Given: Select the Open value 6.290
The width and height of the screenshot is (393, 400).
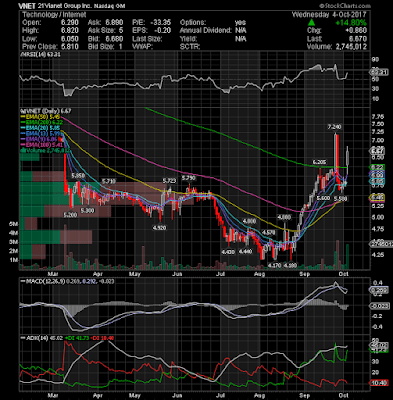Looking at the screenshot, I should tap(70, 23).
